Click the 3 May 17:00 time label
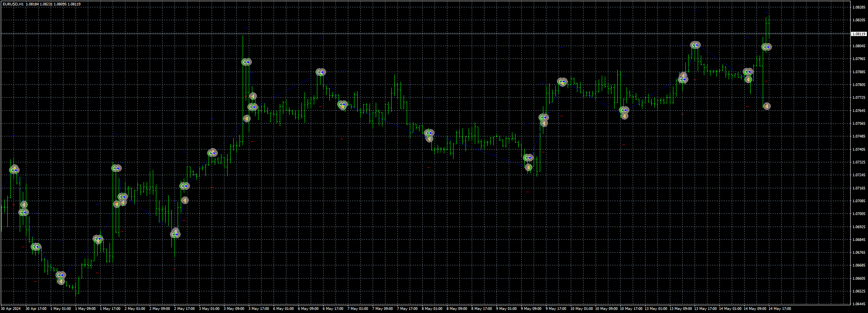The height and width of the screenshot is (313, 868). pos(259,309)
